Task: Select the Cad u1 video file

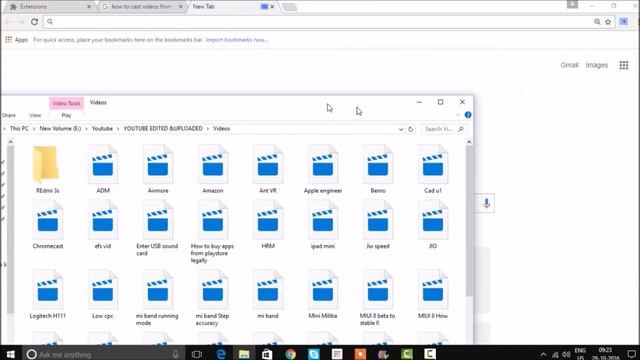Action: 433,169
